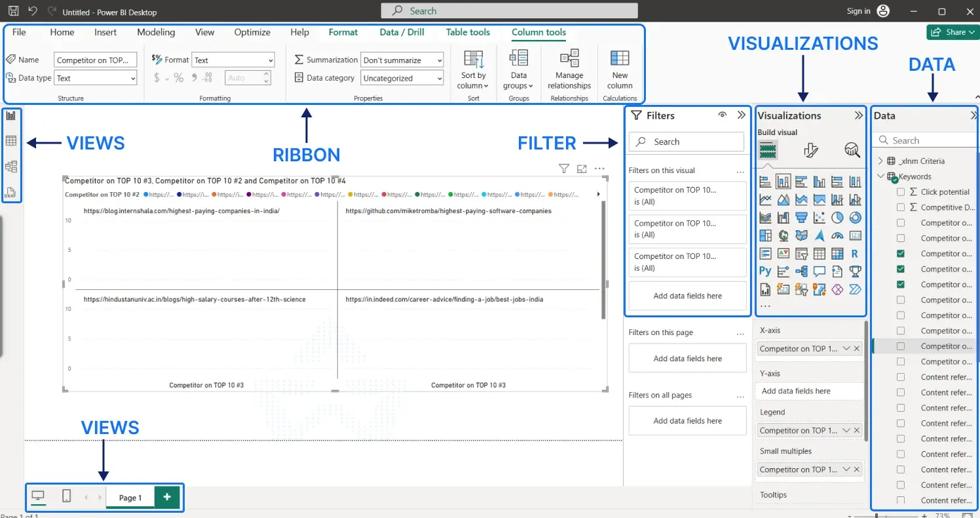Viewport: 980px width, 518px height.
Task: Open the Table tools tab
Action: click(x=468, y=32)
